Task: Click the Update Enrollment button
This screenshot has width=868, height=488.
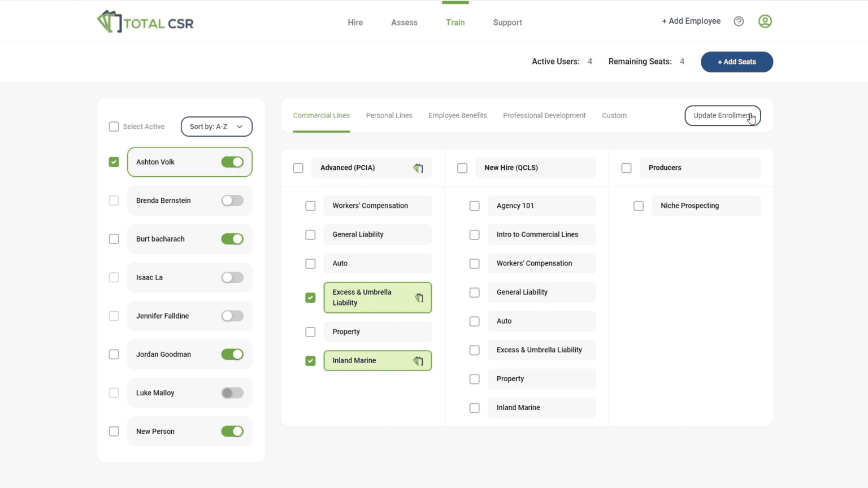Action: pyautogui.click(x=722, y=116)
